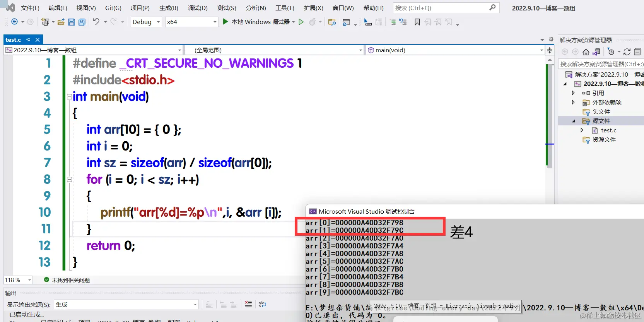Switch Solution Explorer between solution and folder views
The height and width of the screenshot is (322, 644).
click(596, 52)
